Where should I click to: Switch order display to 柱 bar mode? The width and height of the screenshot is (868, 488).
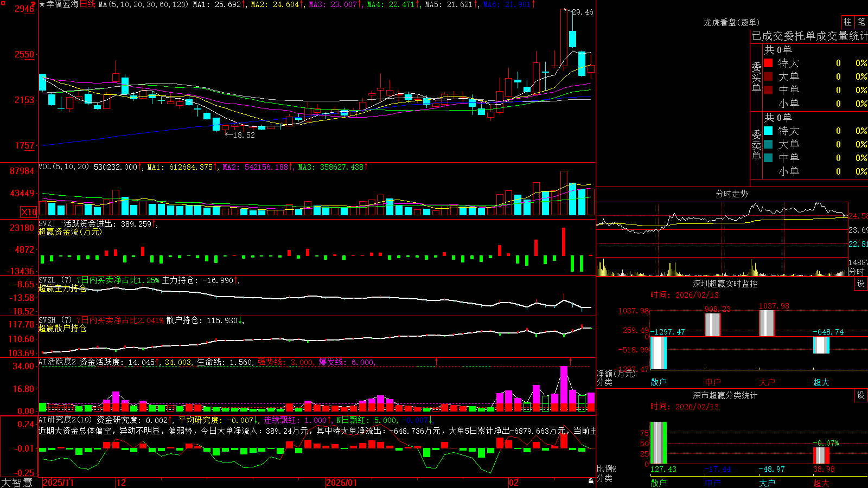(x=847, y=22)
